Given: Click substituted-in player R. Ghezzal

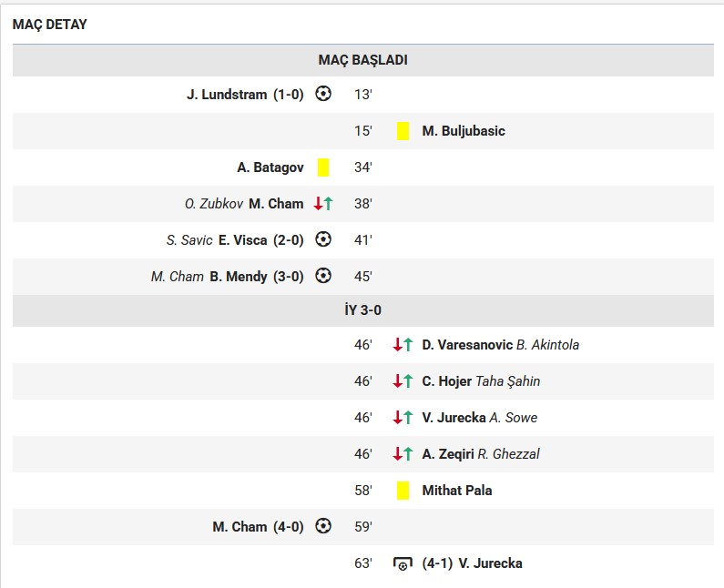Looking at the screenshot, I should tap(508, 454).
